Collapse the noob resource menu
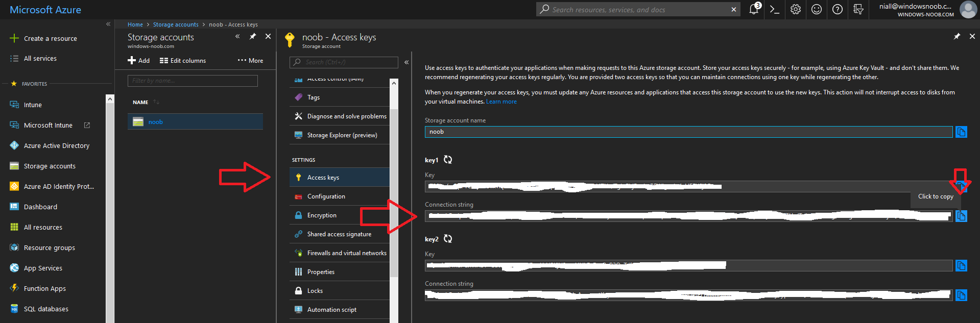 point(407,62)
